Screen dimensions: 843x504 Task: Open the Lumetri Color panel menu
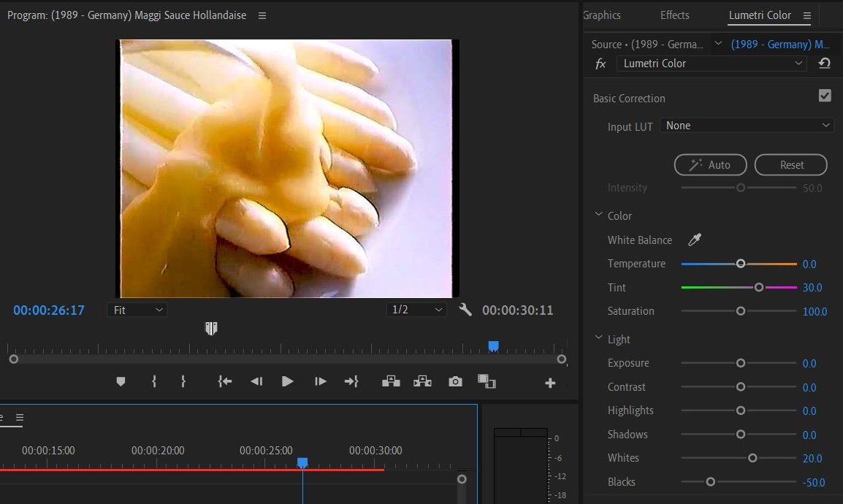(807, 16)
